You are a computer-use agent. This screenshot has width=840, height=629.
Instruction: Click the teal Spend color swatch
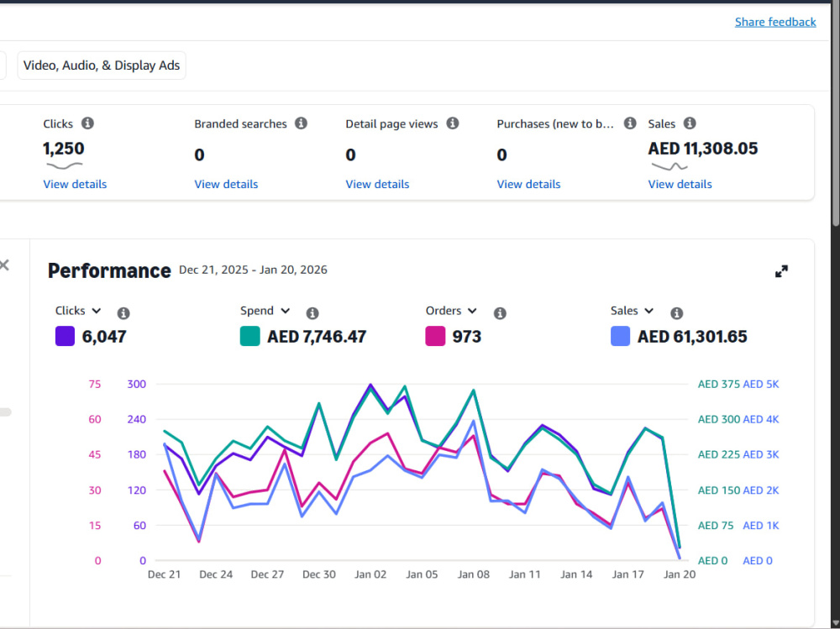[249, 337]
